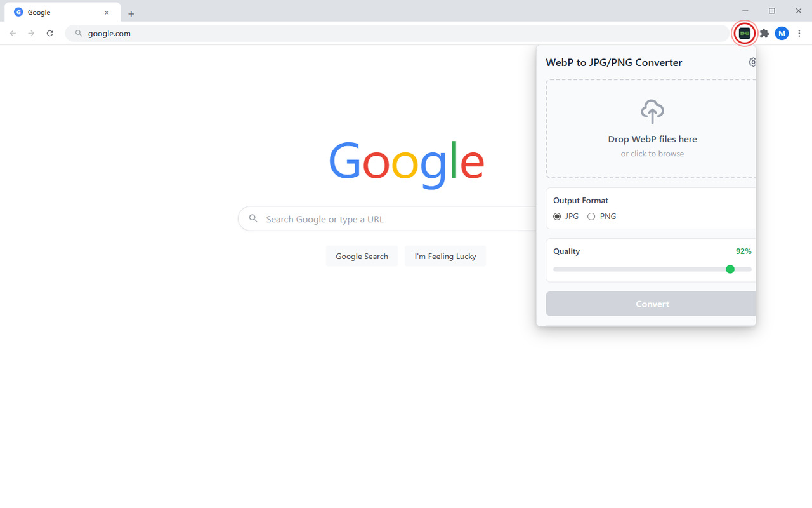Click the upload cloud icon in the drop zone

click(x=652, y=110)
